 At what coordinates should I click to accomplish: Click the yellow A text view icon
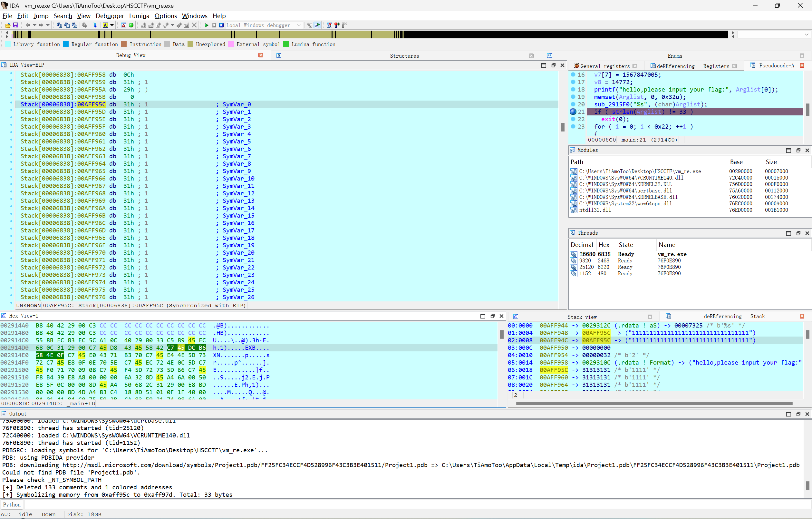click(x=105, y=25)
